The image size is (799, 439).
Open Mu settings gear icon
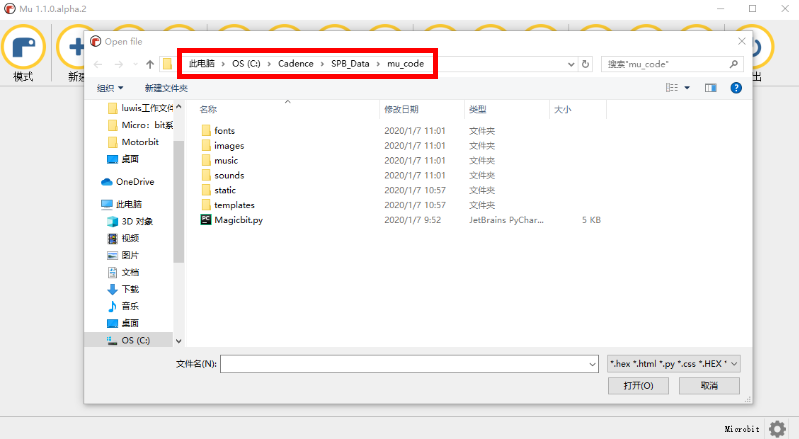(x=777, y=429)
